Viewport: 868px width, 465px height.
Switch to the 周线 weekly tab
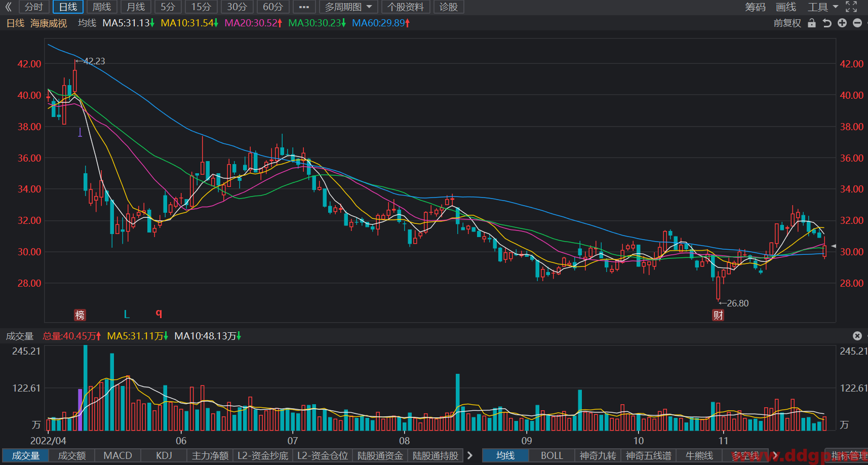tap(102, 7)
